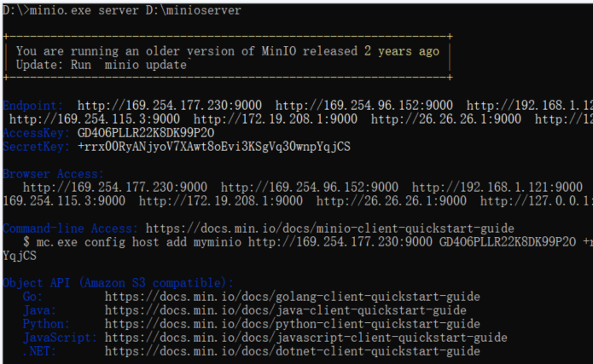This screenshot has height=364, width=593.
Task: Click the blue 'Endpoint:' label
Action: pyautogui.click(x=32, y=106)
